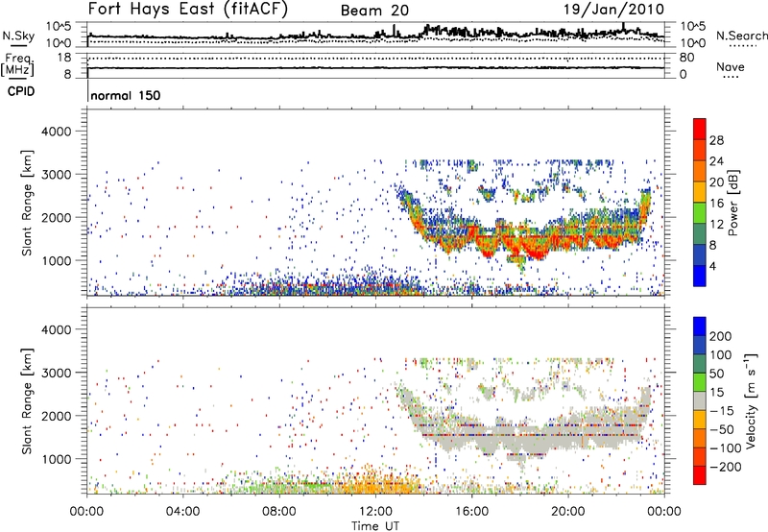Viewport: 768px width, 532px height.
Task: Click the 'Velocity [m s-1]' colorbar title
Action: click(751, 400)
